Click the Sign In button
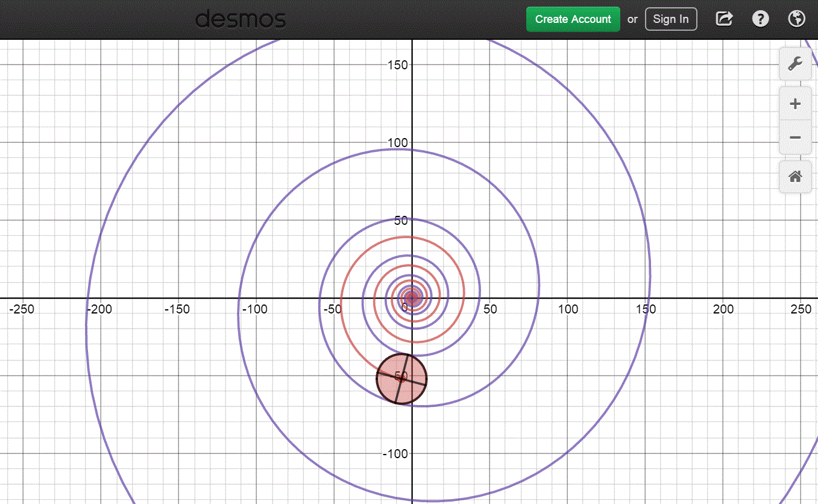 click(671, 19)
